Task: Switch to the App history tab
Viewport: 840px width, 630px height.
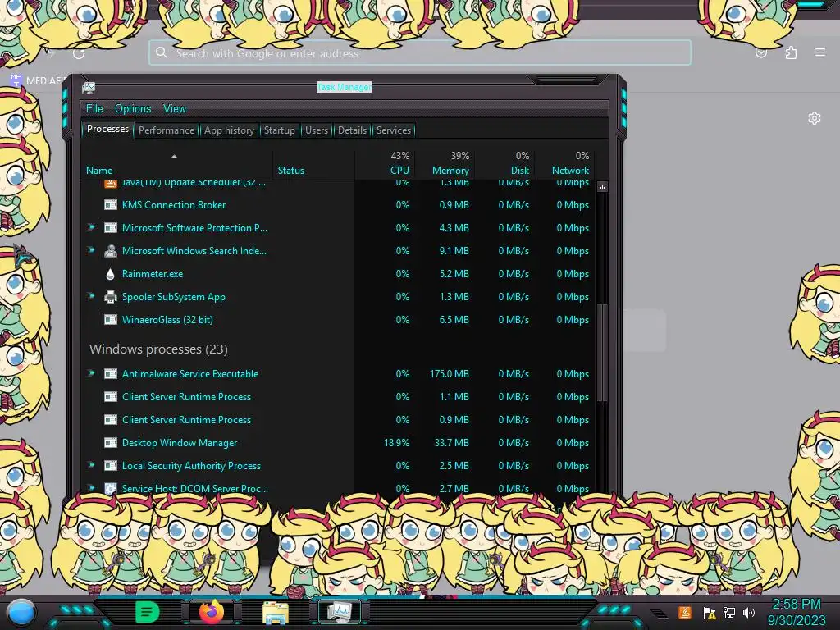Action: (229, 130)
